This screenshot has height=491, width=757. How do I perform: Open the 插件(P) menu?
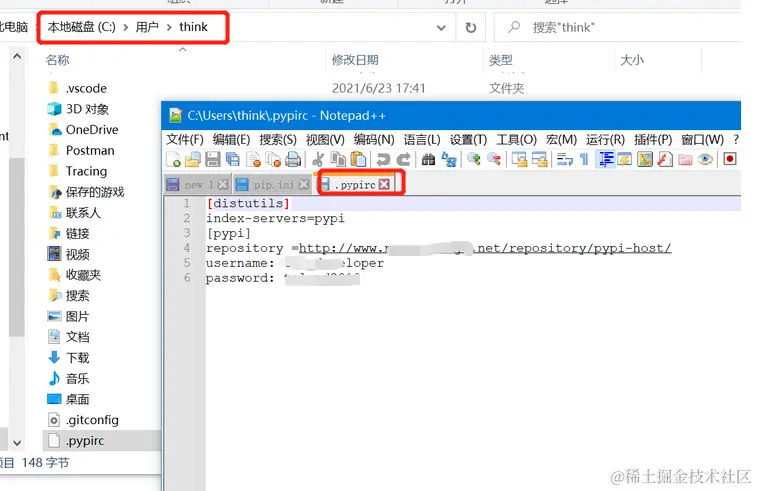[x=653, y=140]
